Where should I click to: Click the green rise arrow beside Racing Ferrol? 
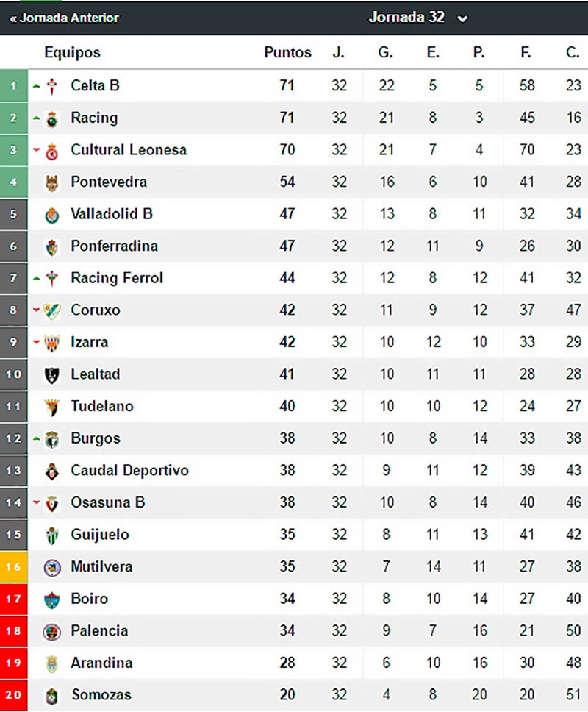35,277
